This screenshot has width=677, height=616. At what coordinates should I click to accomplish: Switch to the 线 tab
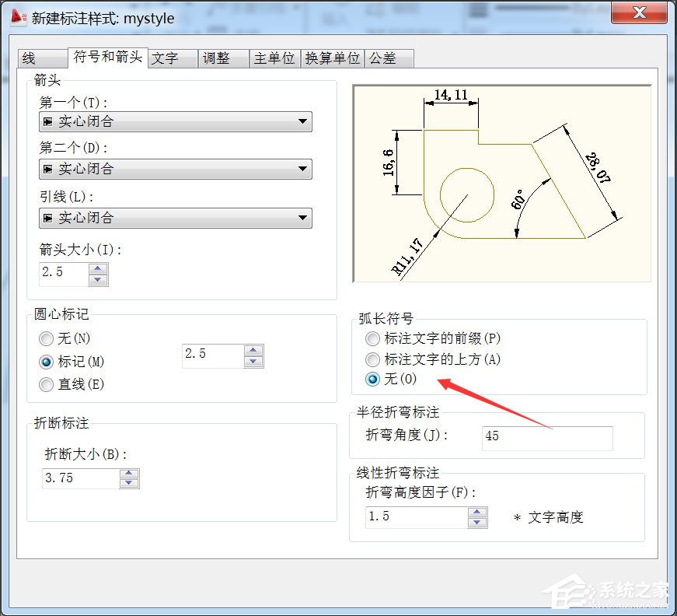pos(41,58)
